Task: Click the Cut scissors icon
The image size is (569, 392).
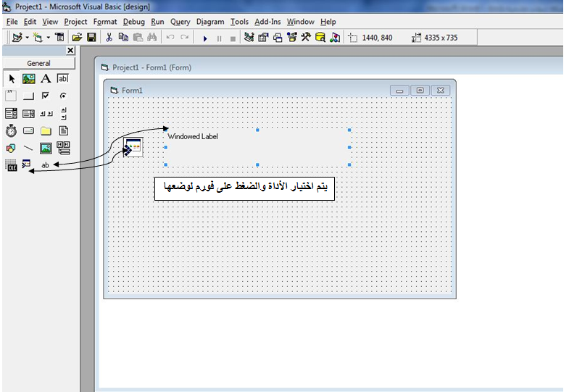Action: [x=109, y=38]
